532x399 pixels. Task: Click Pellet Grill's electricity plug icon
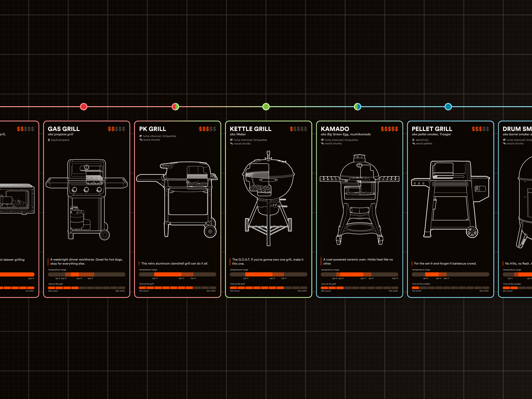(x=413, y=140)
